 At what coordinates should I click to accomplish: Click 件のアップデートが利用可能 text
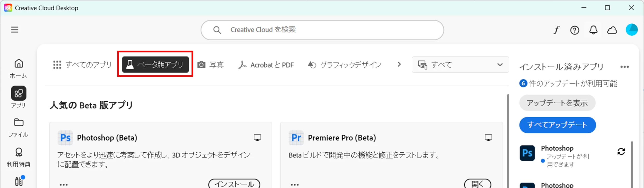click(x=573, y=83)
